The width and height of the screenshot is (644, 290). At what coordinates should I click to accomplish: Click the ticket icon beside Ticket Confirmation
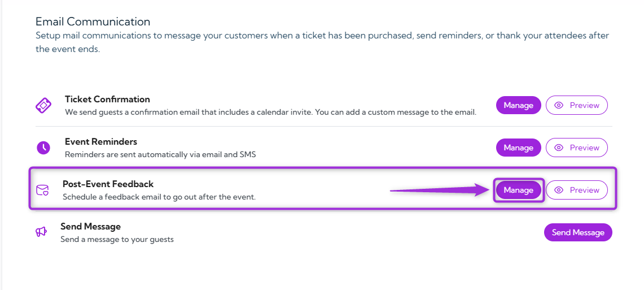[x=43, y=106]
